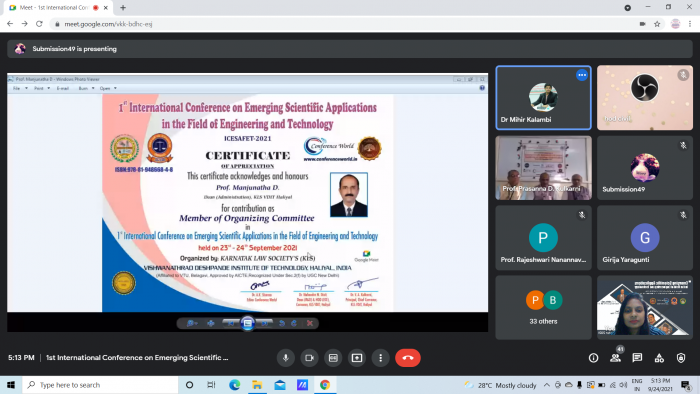This screenshot has width=700, height=394.
Task: Open the activities icon
Action: pyautogui.click(x=659, y=358)
